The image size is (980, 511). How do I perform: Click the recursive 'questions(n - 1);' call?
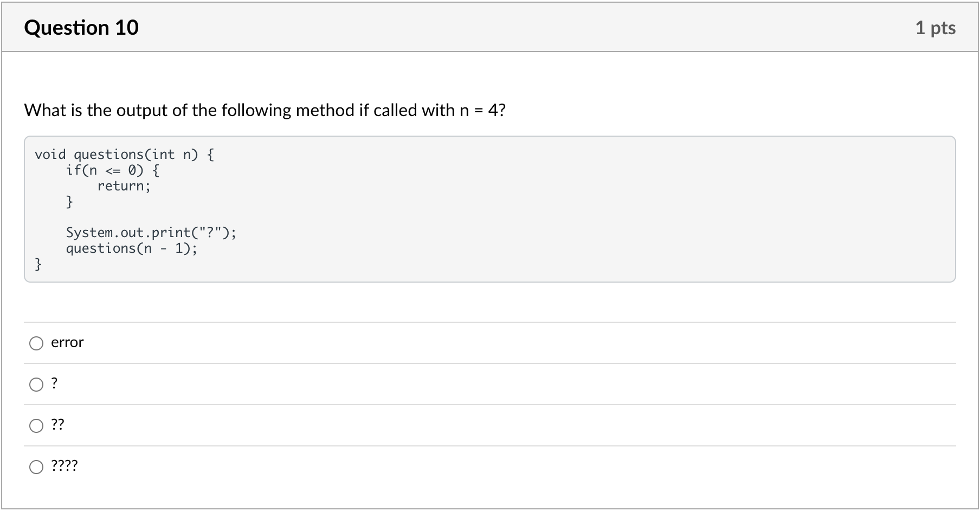tap(132, 248)
